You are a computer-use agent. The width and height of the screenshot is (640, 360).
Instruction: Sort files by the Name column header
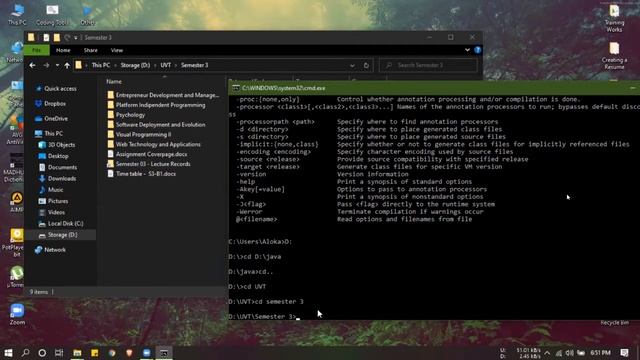click(x=114, y=82)
